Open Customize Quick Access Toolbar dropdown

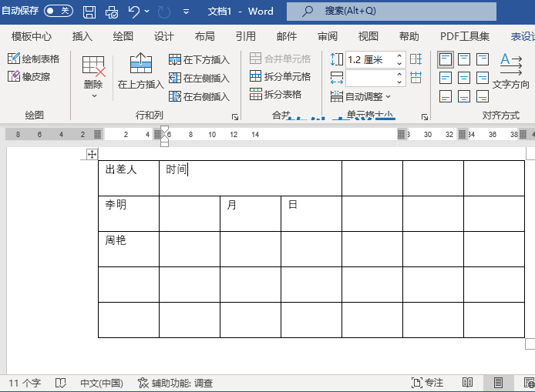click(x=186, y=12)
